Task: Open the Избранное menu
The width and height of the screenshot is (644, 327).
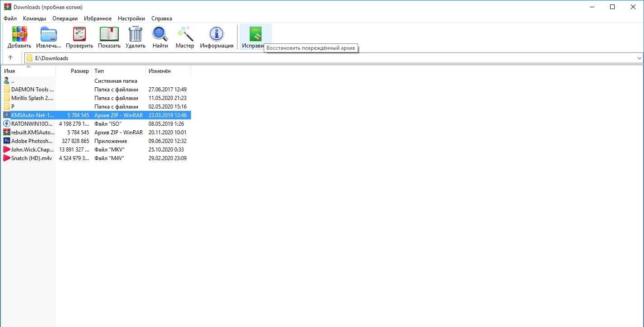Action: point(98,19)
